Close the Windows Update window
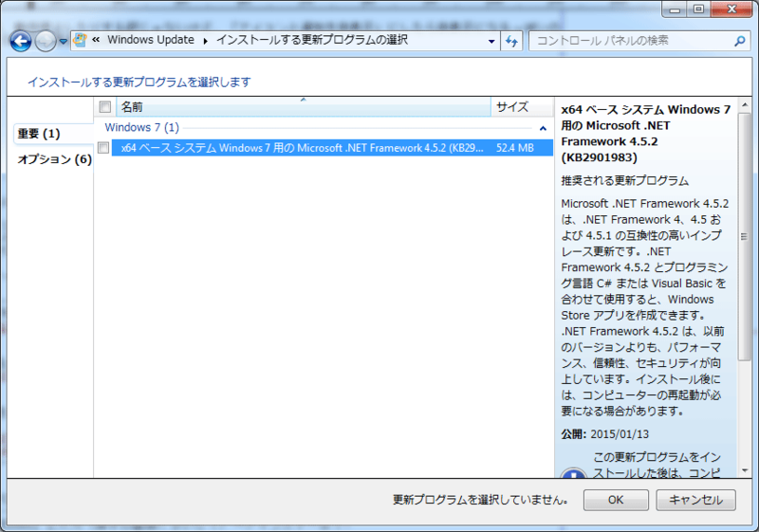 [x=731, y=9]
